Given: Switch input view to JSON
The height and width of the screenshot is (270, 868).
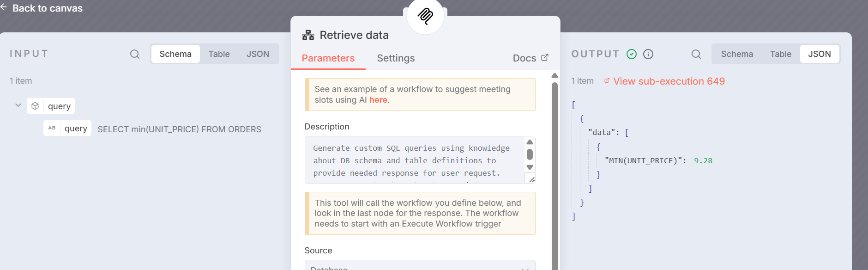Looking at the screenshot, I should (x=258, y=54).
